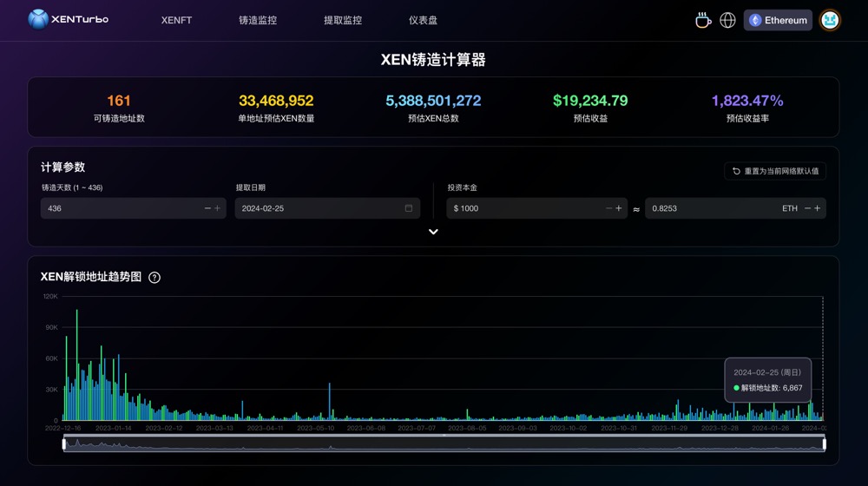The width and height of the screenshot is (868, 486).
Task: Click the XENTurbo logo
Action: [x=68, y=19]
